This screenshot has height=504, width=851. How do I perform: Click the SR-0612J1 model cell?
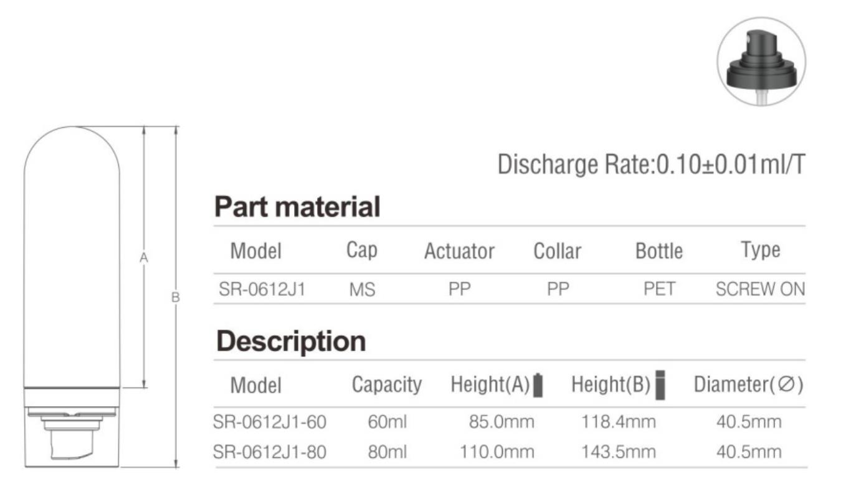(262, 289)
